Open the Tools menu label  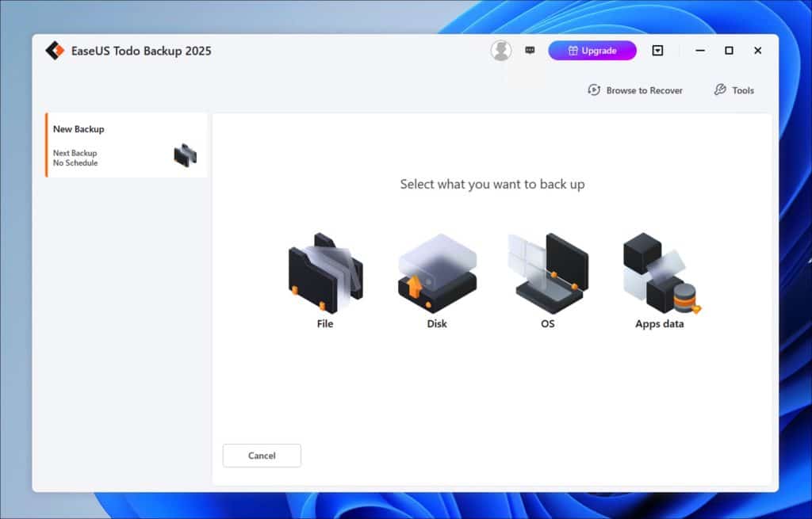pyautogui.click(x=743, y=90)
